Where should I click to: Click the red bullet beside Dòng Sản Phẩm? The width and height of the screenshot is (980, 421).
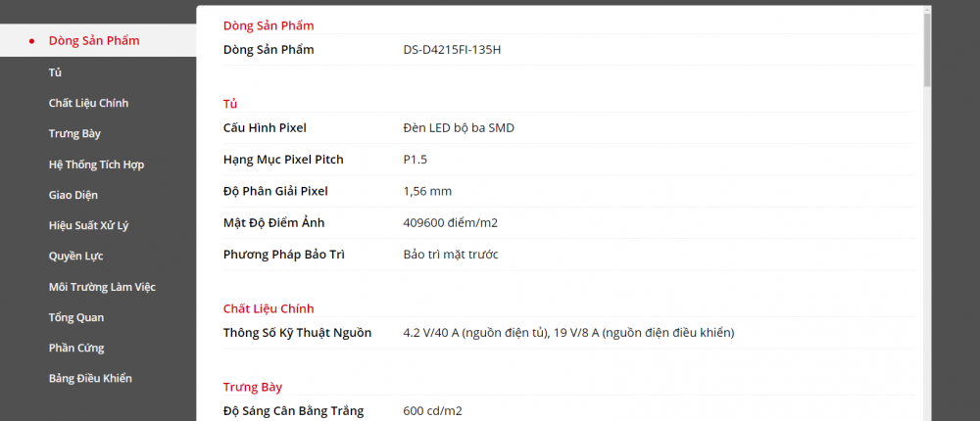click(x=32, y=41)
